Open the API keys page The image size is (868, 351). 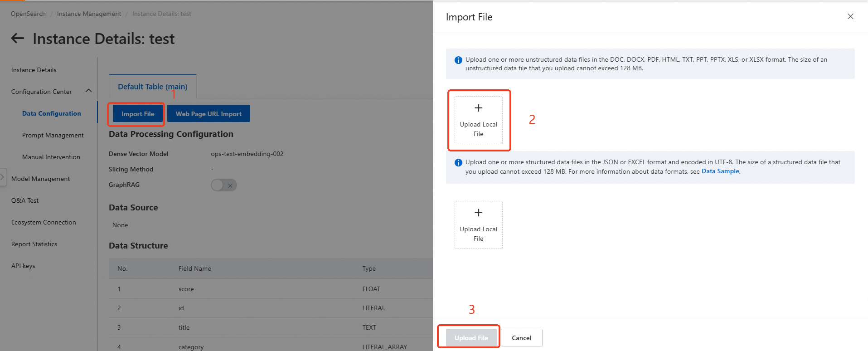(23, 266)
